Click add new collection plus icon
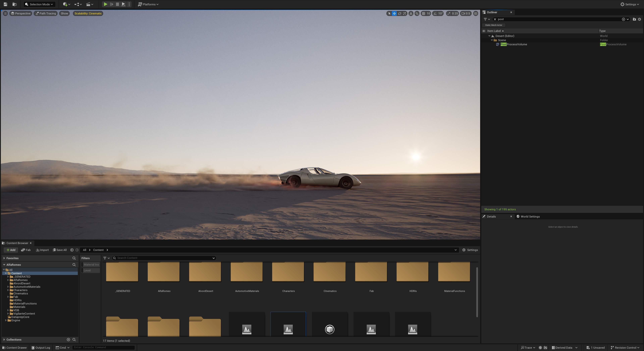644x351 pixels. [x=68, y=339]
